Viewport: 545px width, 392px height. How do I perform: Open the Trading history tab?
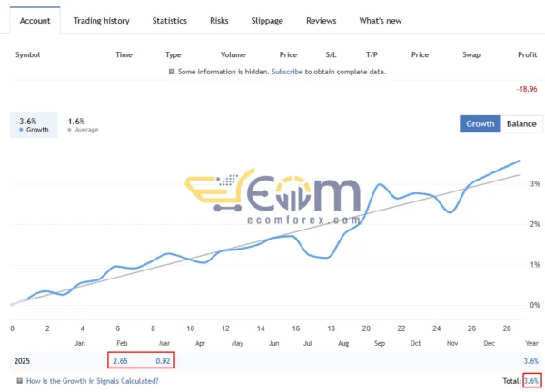point(101,20)
